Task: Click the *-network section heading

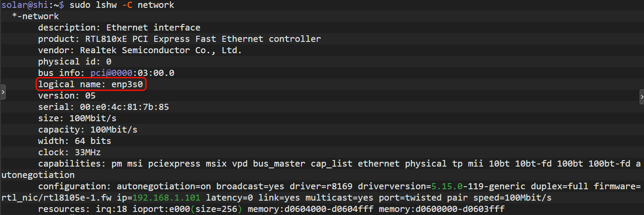Action: 35,16
